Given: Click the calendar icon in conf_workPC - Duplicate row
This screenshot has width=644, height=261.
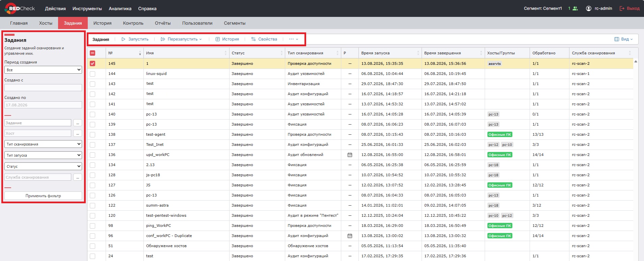Looking at the screenshot, I should [350, 236].
